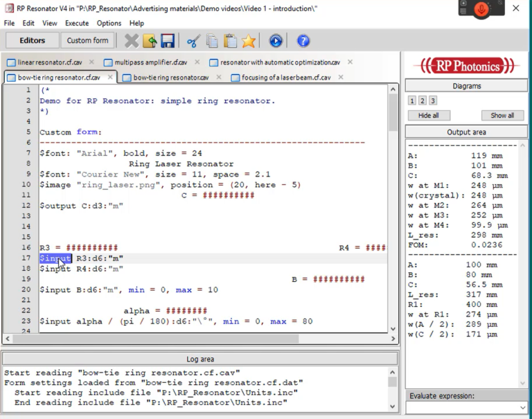This screenshot has height=419, width=532.
Task: Click the red X delete toolbar icon
Action: [132, 41]
